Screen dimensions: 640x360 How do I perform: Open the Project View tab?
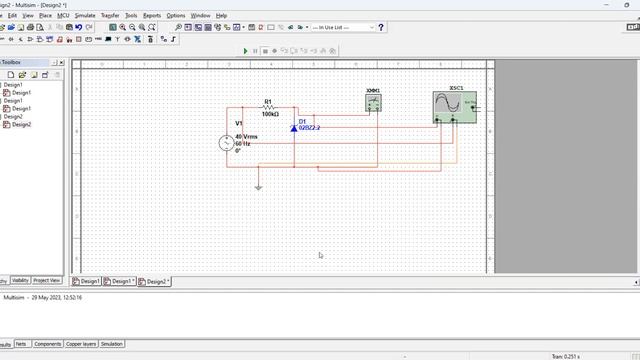click(47, 280)
